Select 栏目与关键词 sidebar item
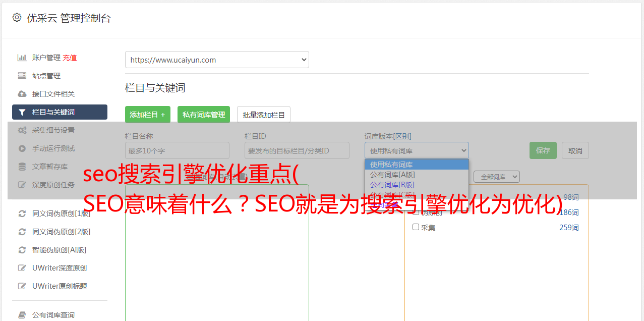The image size is (644, 321). click(60, 112)
